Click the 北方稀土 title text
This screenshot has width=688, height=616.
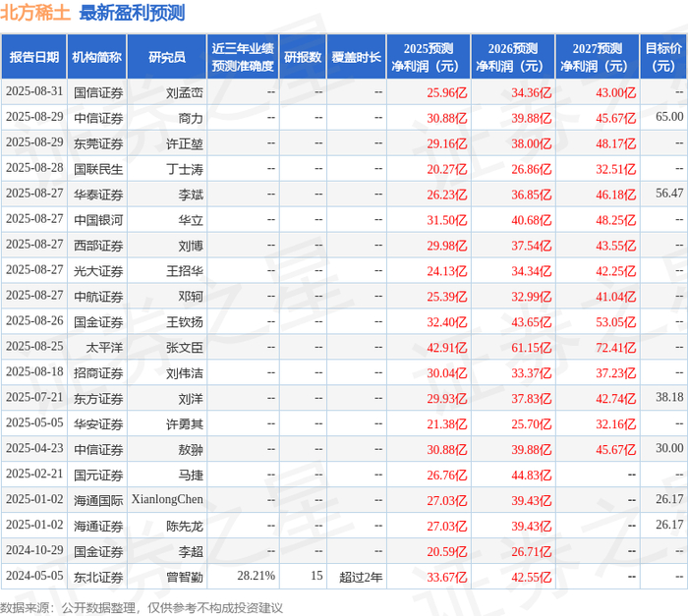click(35, 13)
